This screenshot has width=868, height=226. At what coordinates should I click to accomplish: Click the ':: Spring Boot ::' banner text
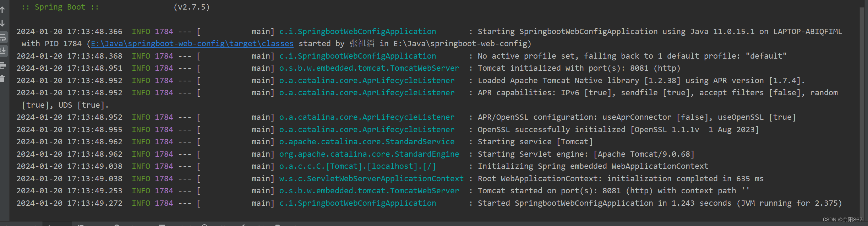point(60,7)
